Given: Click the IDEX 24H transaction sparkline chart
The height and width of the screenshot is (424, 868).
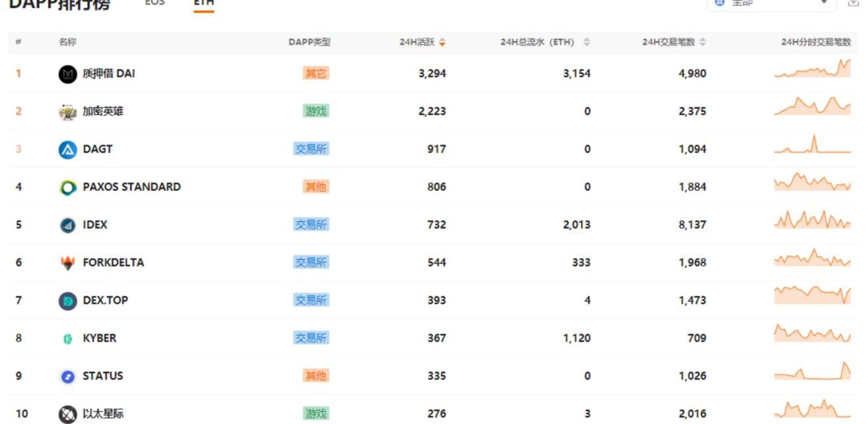Looking at the screenshot, I should tap(812, 220).
